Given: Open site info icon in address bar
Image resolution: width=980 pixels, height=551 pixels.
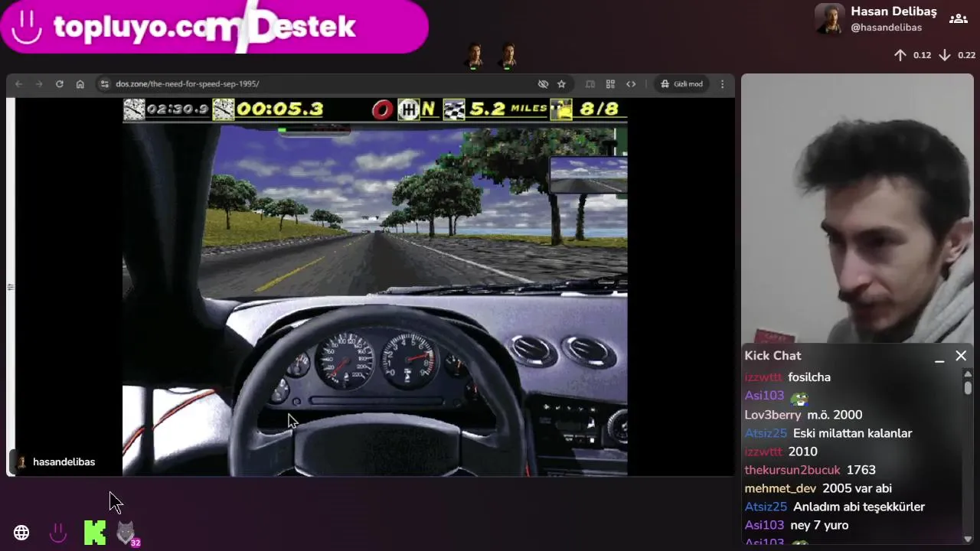Looking at the screenshot, I should [x=105, y=84].
